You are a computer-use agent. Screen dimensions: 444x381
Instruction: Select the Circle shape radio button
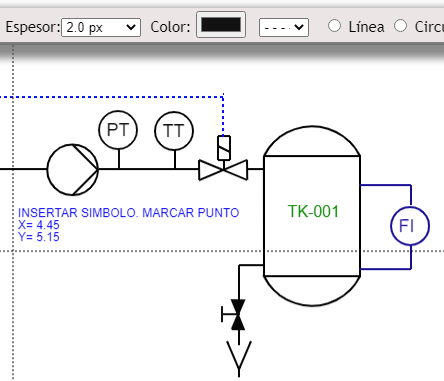tap(400, 26)
